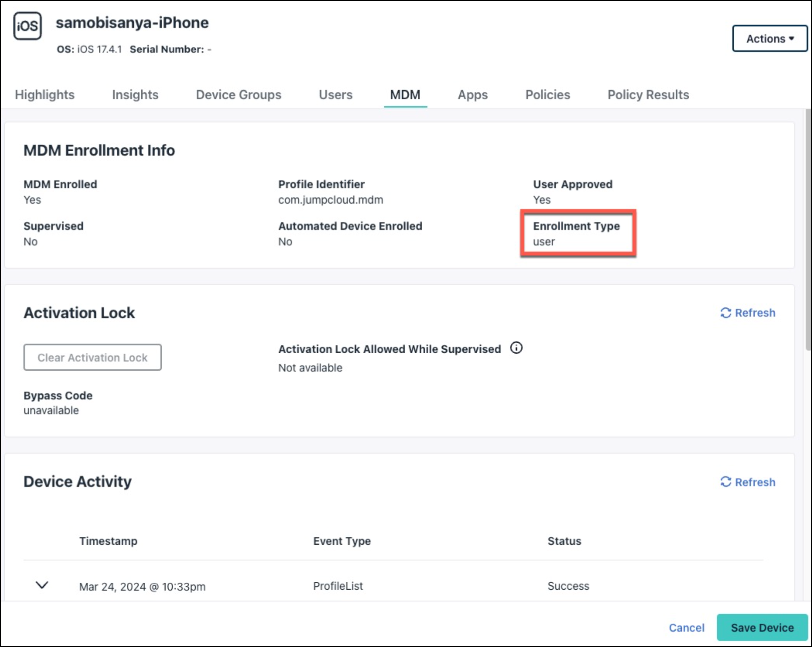
Task: Switch to the Insights tab
Action: tap(135, 94)
